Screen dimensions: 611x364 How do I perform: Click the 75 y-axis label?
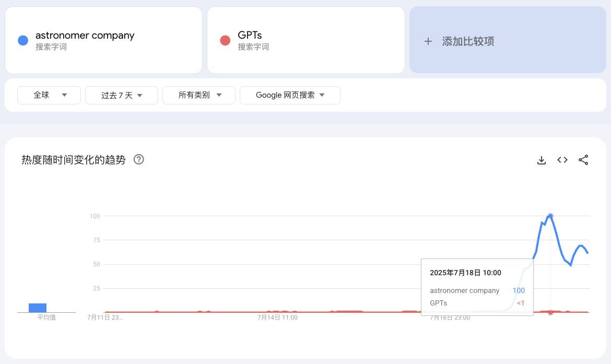pyautogui.click(x=97, y=240)
